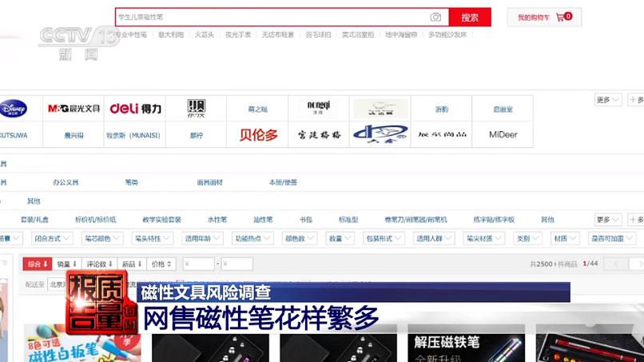Sort results by 综合 tab

click(x=38, y=264)
